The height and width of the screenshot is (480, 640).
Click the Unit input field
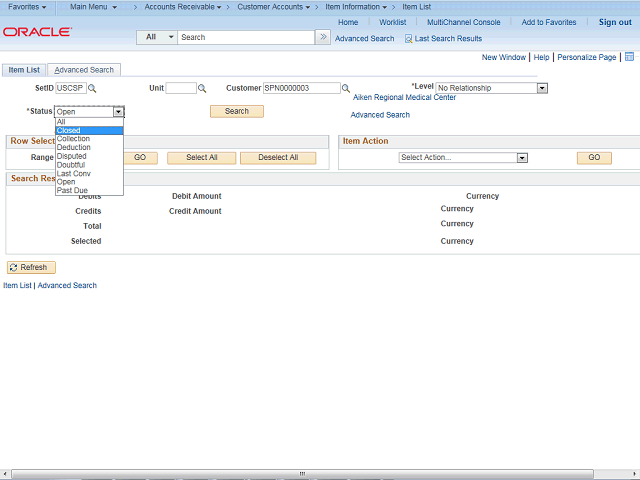[181, 88]
